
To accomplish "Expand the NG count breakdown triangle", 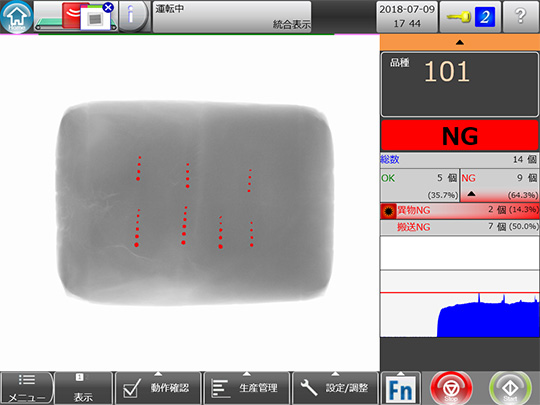I will (471, 194).
